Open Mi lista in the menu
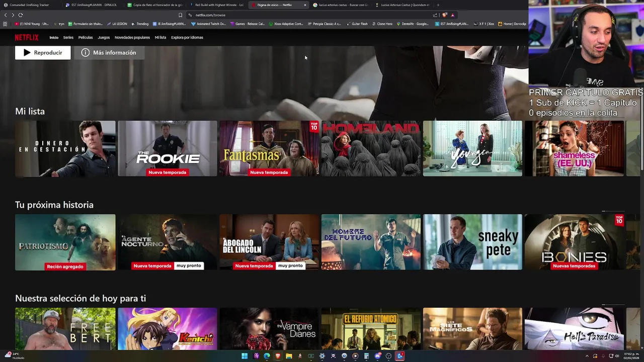The image size is (644, 362). 160,37
